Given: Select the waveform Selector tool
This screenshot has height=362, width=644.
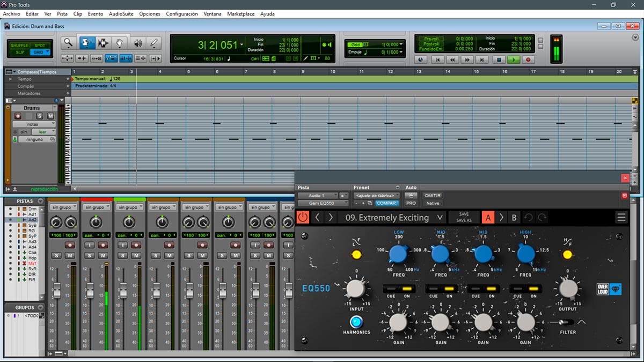Looking at the screenshot, I should click(103, 43).
